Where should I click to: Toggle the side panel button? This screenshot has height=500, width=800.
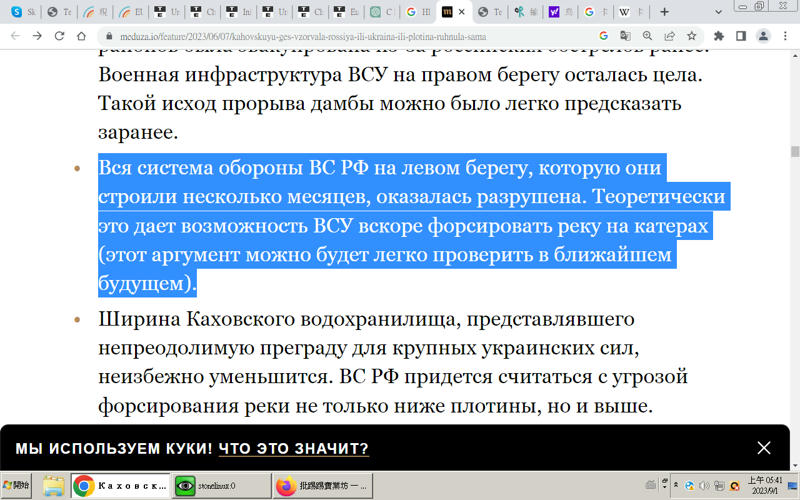coord(741,36)
